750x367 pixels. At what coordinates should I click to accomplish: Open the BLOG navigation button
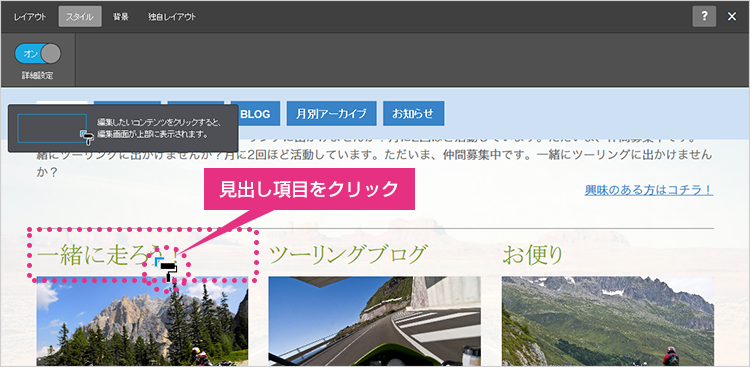[x=255, y=114]
